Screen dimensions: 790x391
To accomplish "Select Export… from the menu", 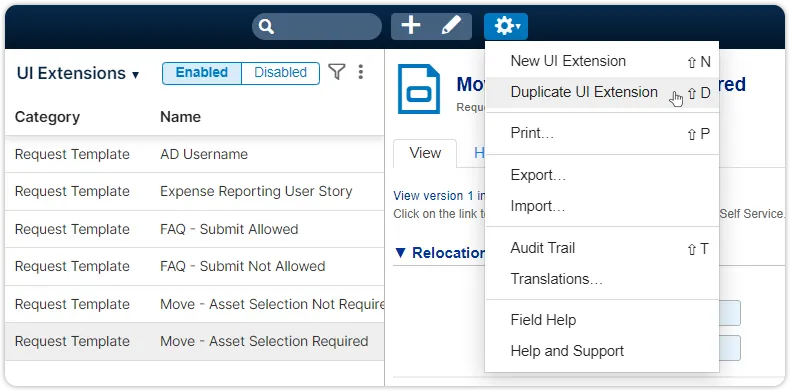I will pyautogui.click(x=602, y=175).
